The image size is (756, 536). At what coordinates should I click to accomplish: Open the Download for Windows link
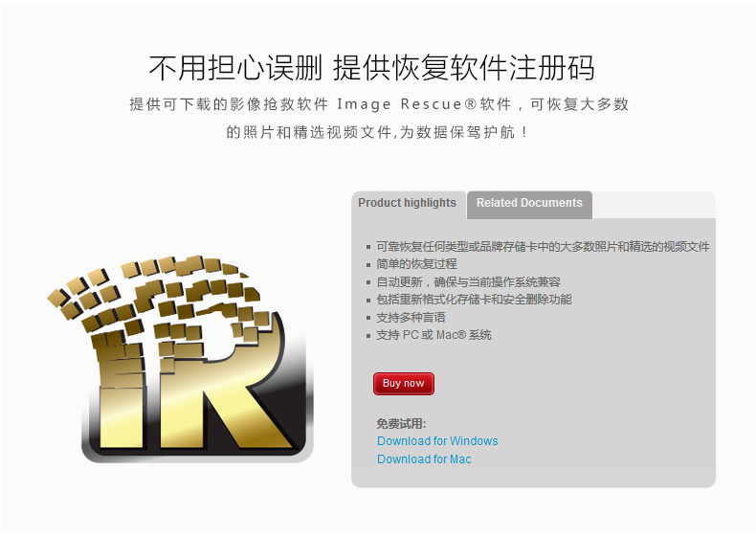pyautogui.click(x=437, y=441)
